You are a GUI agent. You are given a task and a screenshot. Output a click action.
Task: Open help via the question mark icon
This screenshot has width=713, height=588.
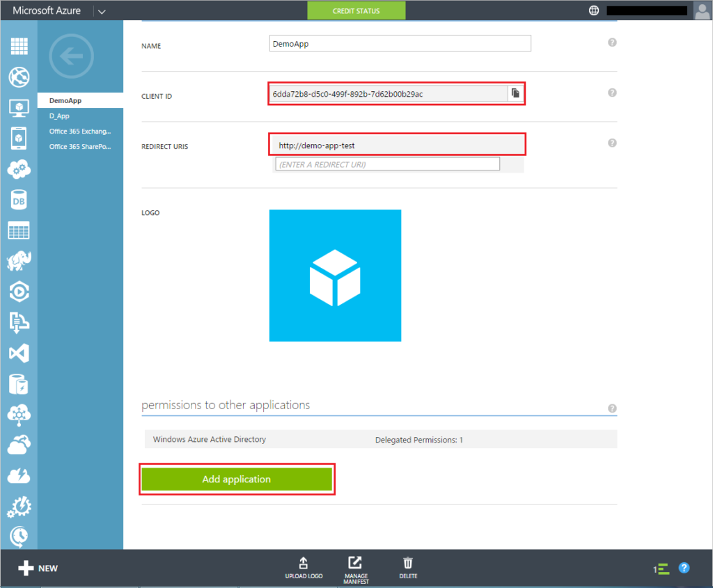coord(684,568)
